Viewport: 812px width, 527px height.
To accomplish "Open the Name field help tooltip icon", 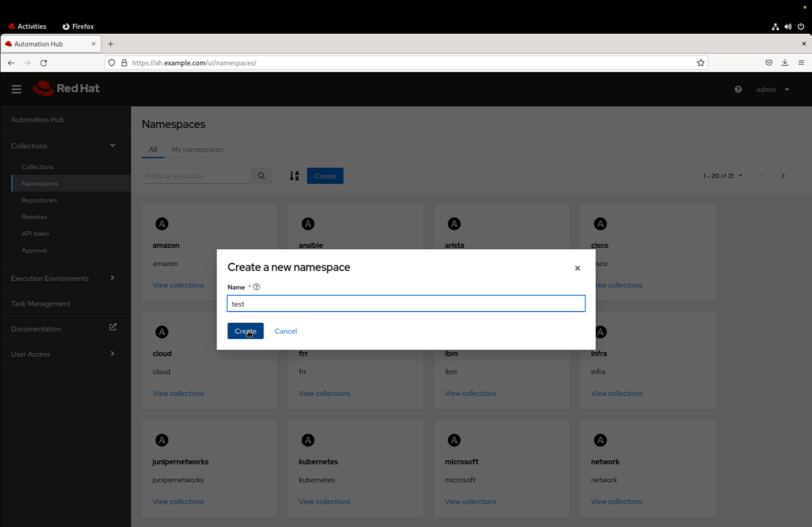I will 256,287.
